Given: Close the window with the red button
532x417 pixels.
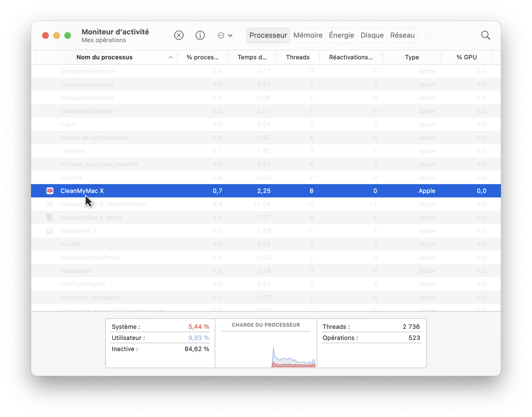Looking at the screenshot, I should point(45,35).
